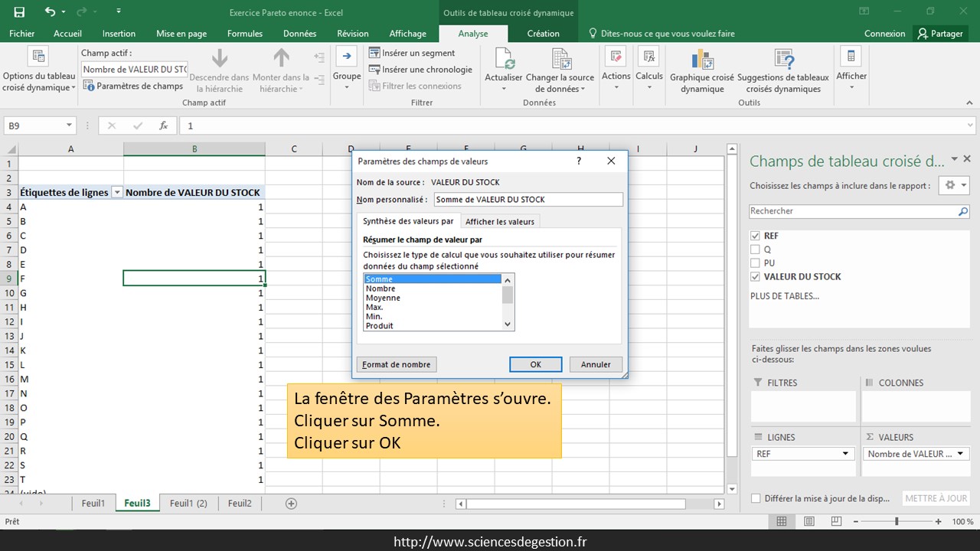Open the Formules ribbon tab

click(x=244, y=34)
